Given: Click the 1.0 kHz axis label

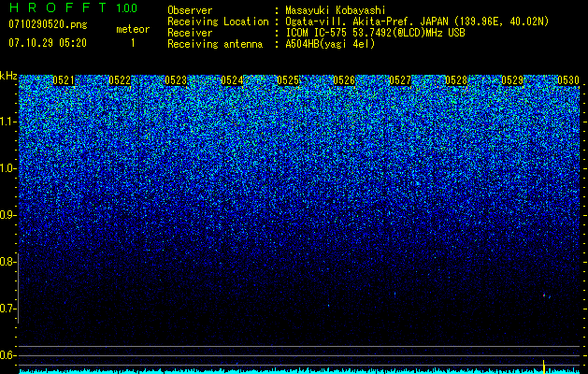Looking at the screenshot, I should [7, 168].
